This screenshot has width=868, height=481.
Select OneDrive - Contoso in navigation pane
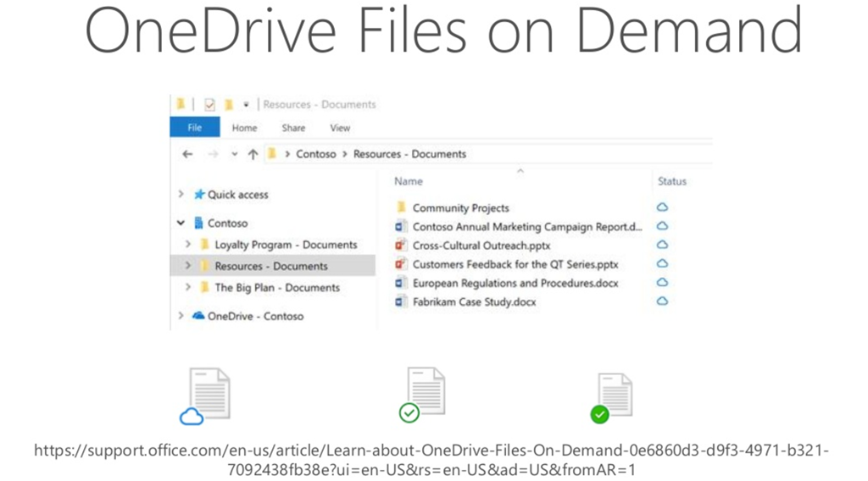(256, 316)
